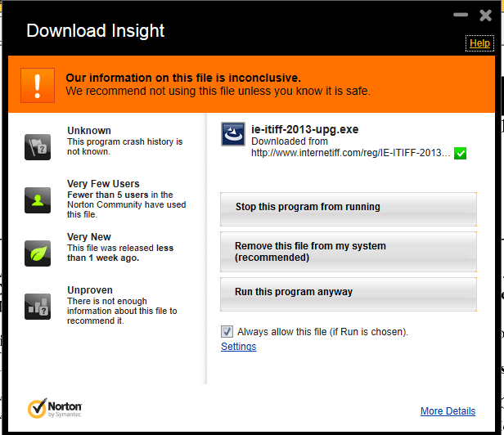The image size is (504, 435).
Task: Click the orange warning exclamation icon
Action: [x=38, y=86]
